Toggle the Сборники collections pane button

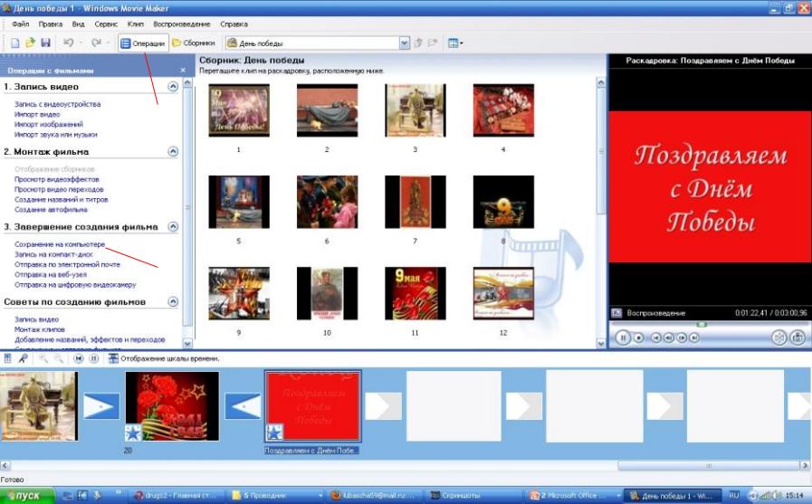[x=194, y=43]
